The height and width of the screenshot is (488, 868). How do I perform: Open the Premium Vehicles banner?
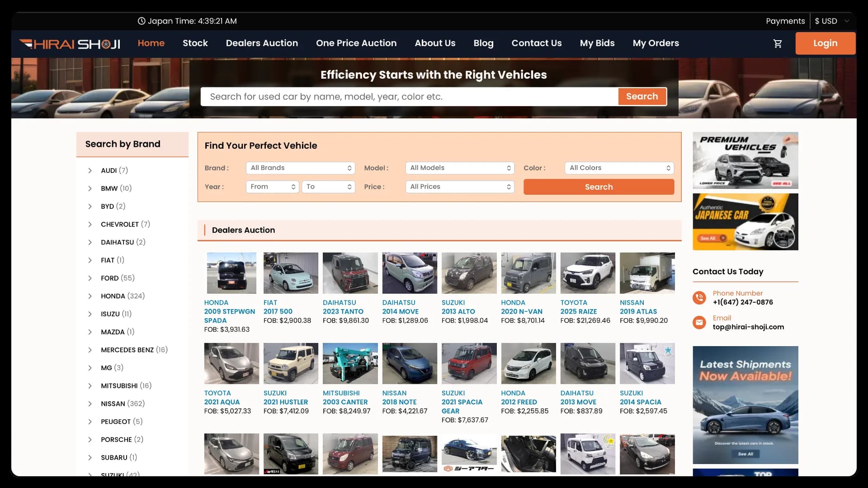click(745, 160)
